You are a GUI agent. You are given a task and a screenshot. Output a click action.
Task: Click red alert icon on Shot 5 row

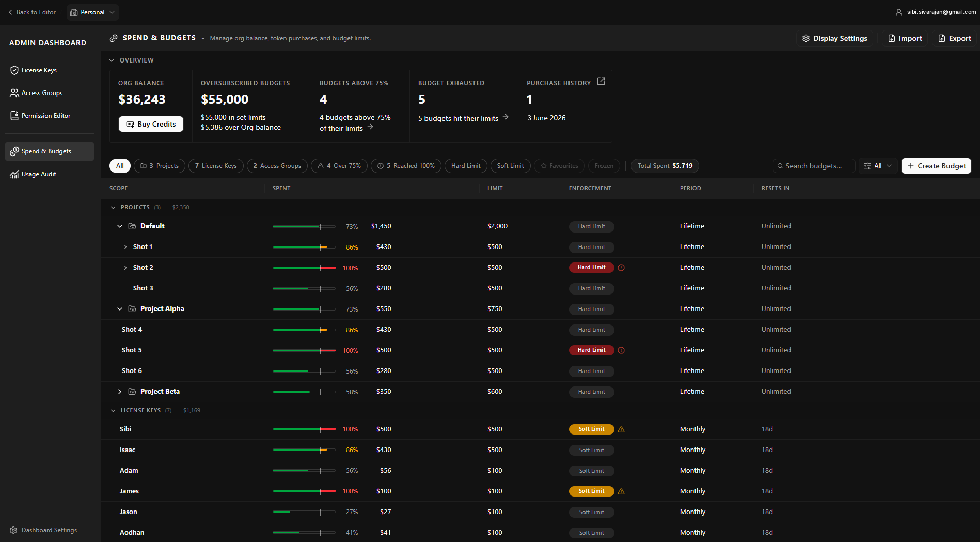coord(621,350)
